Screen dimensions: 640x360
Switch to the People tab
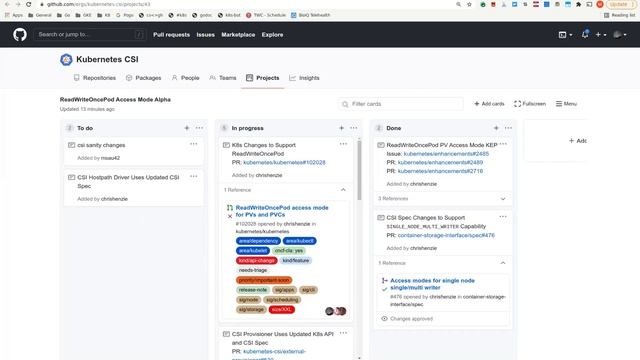click(x=185, y=78)
